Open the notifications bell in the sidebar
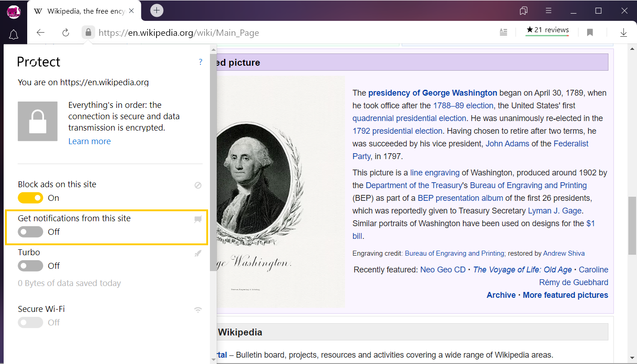637x364 pixels. pos(14,35)
